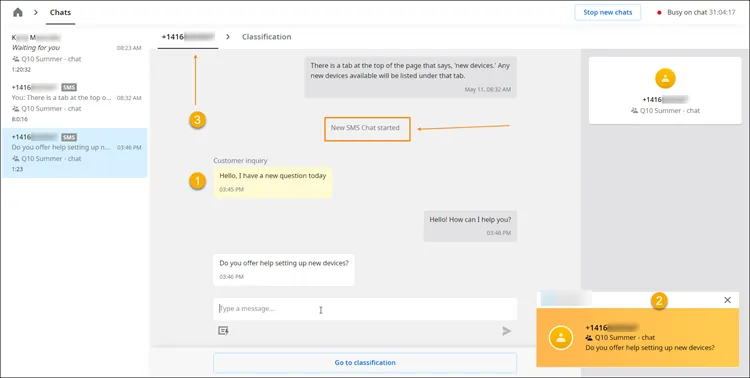Viewport: 750px width, 378px height.
Task: Click the chevron between number and Classification
Action: 228,37
